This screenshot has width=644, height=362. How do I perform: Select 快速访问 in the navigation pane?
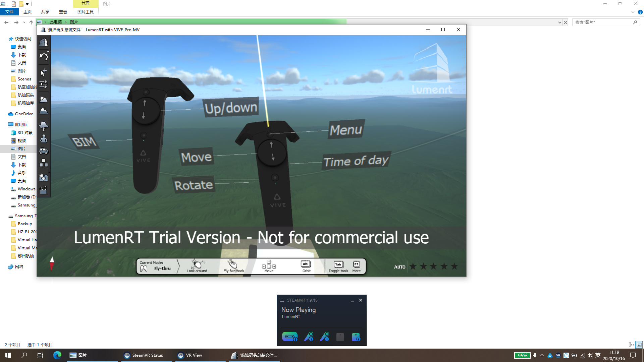23,39
